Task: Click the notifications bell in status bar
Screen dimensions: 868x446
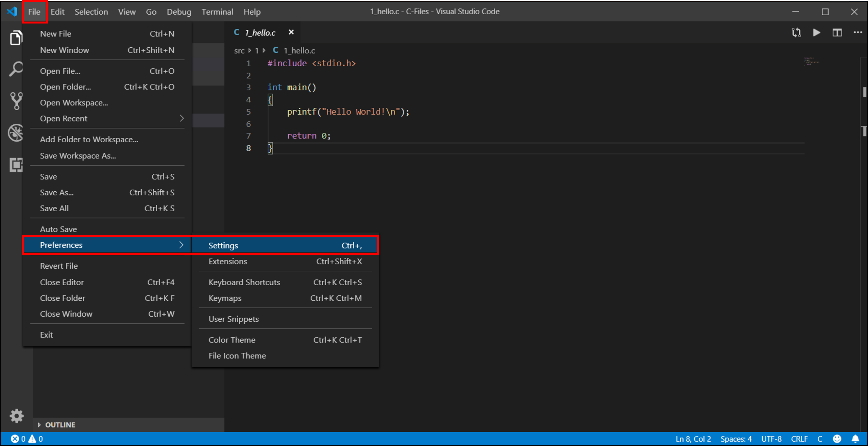Action: (x=855, y=438)
